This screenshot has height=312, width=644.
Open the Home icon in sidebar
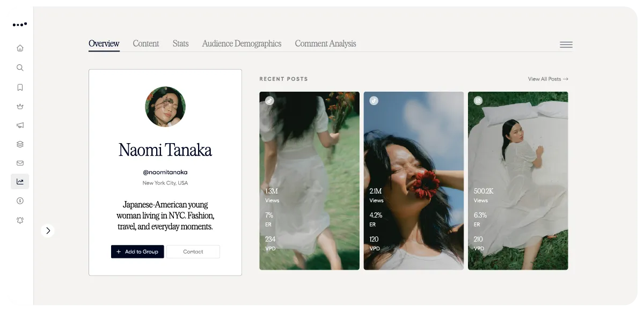(20, 48)
